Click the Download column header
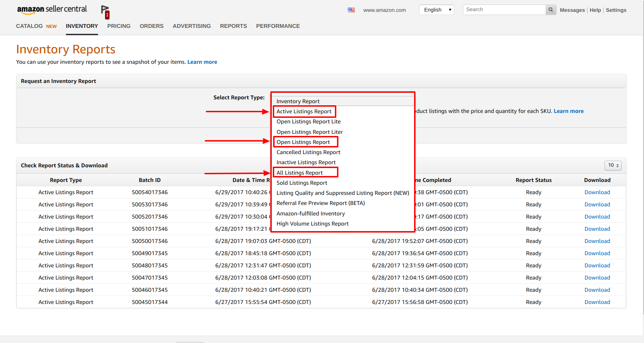 (597, 180)
